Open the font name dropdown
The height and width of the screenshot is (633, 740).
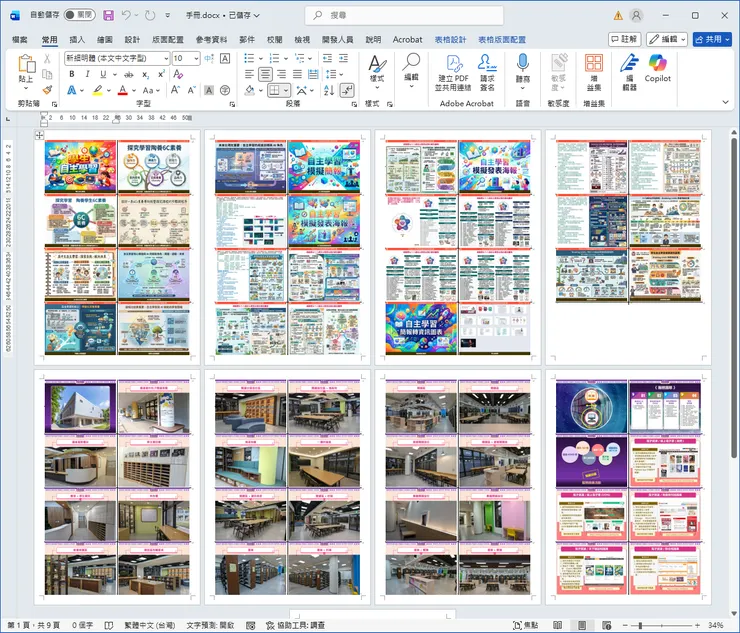tap(166, 59)
